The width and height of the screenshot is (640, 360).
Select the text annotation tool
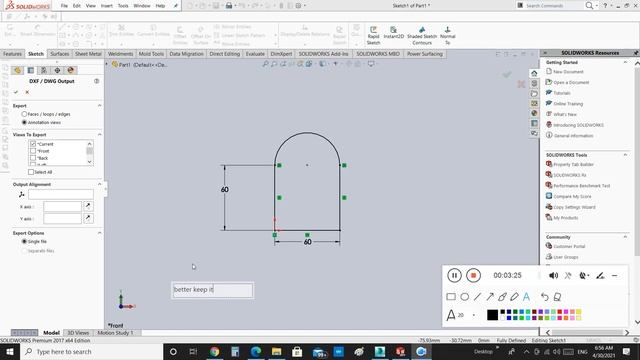(x=527, y=297)
